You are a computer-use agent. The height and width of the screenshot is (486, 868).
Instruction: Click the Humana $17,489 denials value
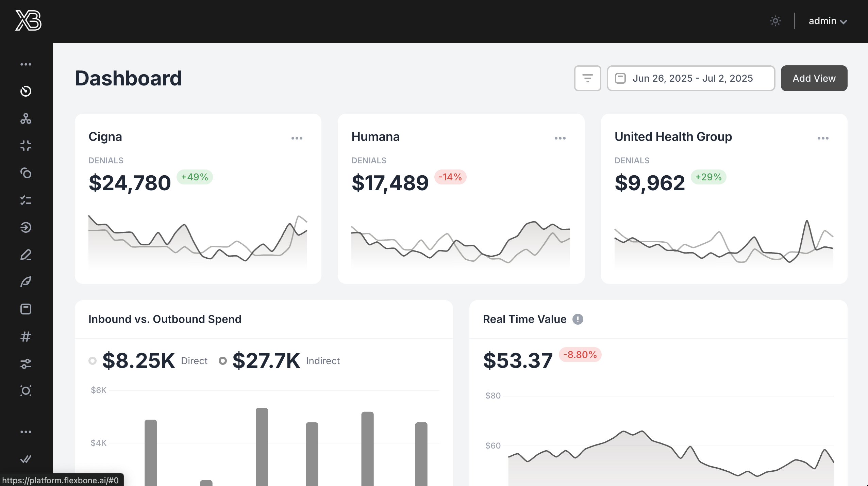pos(390,183)
